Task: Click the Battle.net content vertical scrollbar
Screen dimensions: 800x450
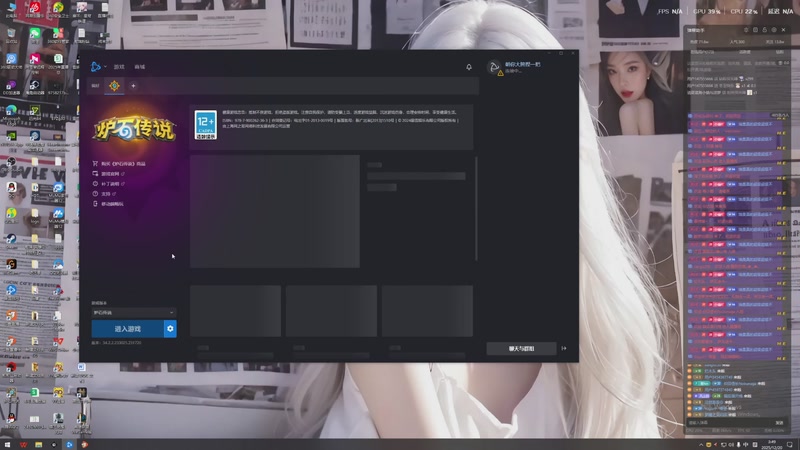Action: pyautogui.click(x=476, y=208)
